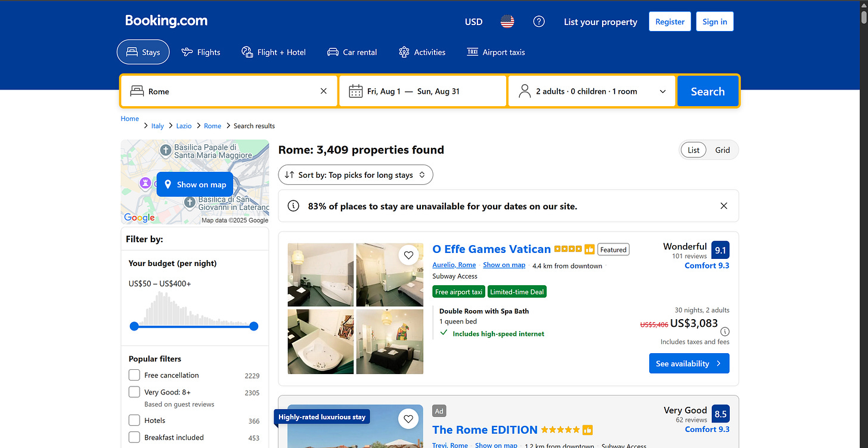
Task: Open customer service help question mark icon
Action: click(539, 21)
